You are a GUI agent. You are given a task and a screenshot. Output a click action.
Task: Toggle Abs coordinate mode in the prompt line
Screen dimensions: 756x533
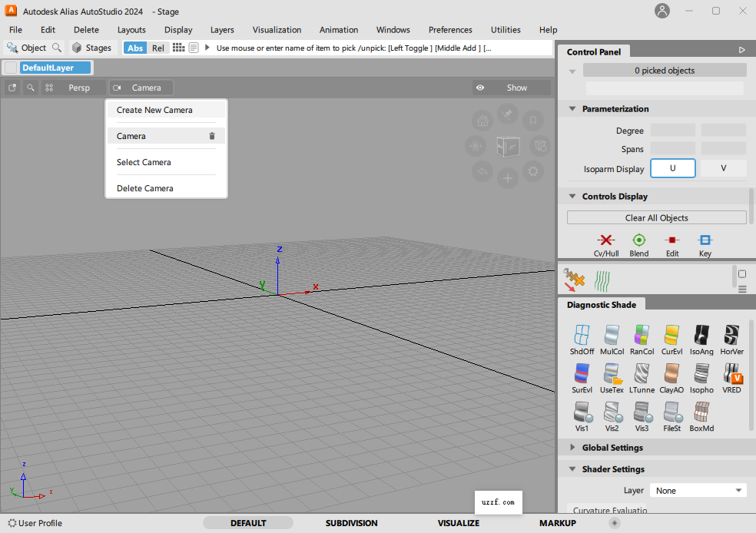134,47
